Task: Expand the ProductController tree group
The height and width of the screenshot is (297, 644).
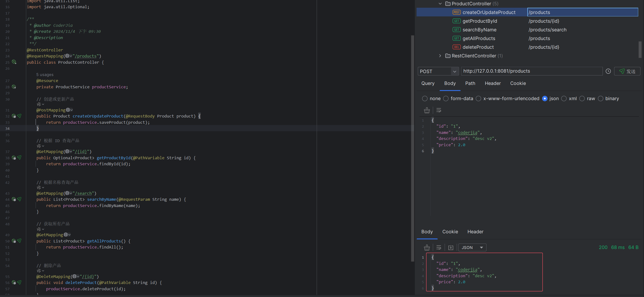Action: click(440, 3)
